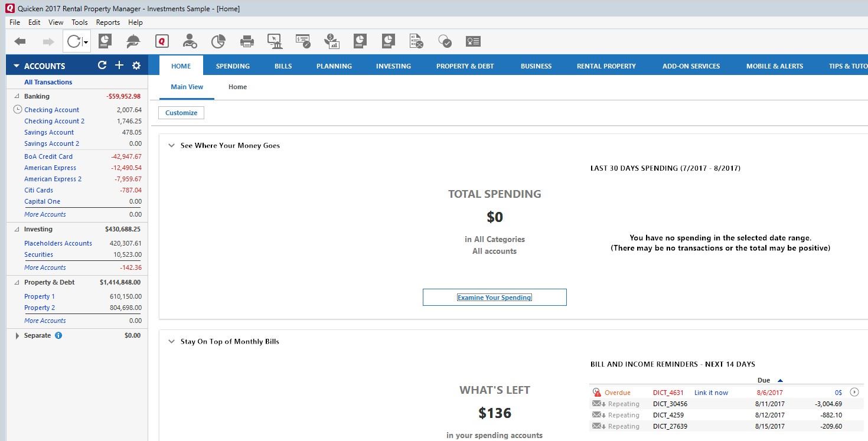Click the Examine Your Spending button
The height and width of the screenshot is (441, 868).
click(494, 298)
